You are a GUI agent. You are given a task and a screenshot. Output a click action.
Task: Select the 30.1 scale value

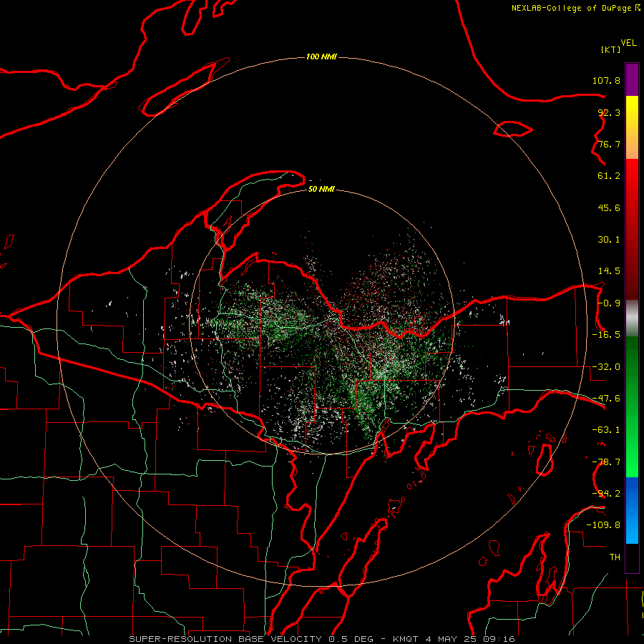609,240
